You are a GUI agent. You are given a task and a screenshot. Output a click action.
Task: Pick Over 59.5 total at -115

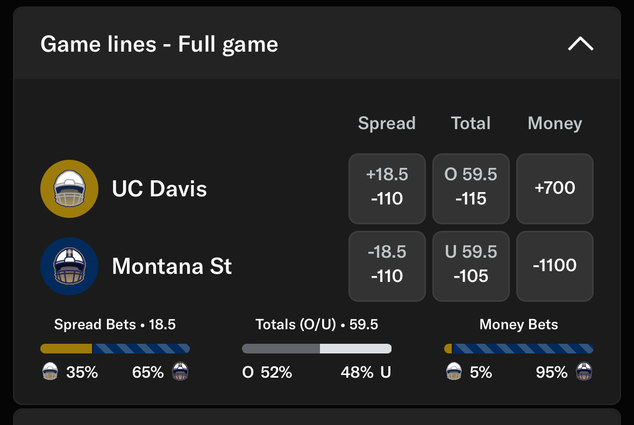(471, 188)
